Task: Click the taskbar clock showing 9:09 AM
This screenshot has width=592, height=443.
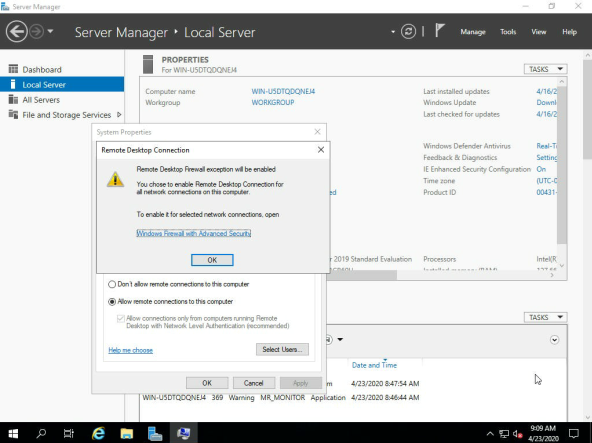Action: [x=543, y=433]
